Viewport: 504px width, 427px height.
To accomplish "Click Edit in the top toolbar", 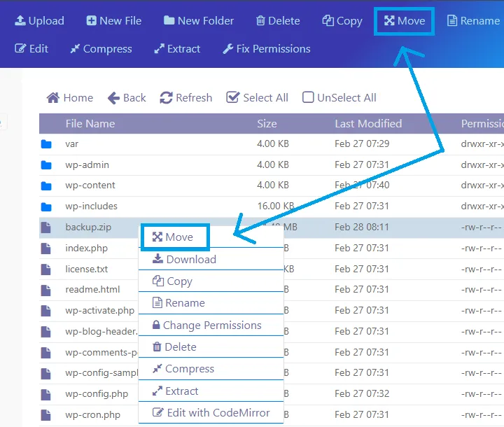I will [31, 49].
